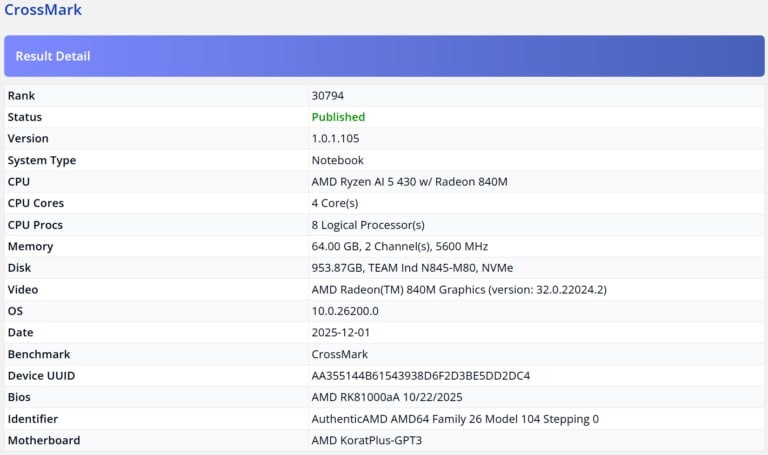Click the Benchmark row label
768x455 pixels.
click(x=39, y=354)
